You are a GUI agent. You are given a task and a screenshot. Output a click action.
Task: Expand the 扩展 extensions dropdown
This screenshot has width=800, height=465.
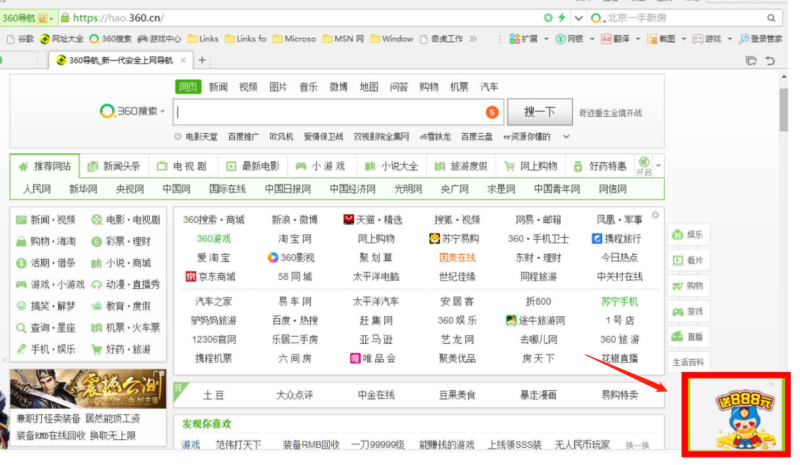click(546, 39)
